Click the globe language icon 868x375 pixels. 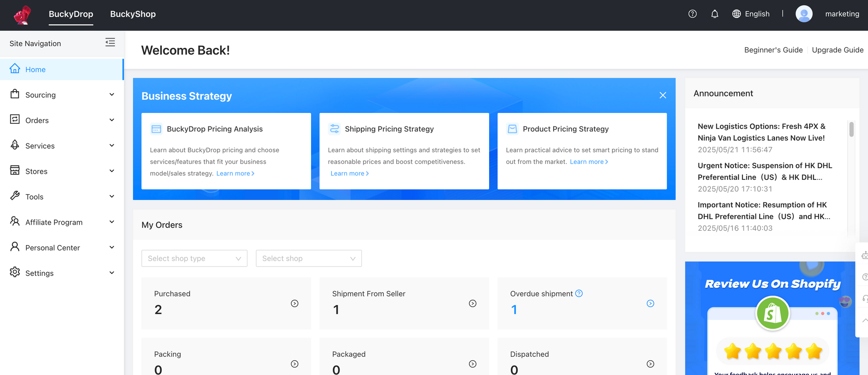(736, 14)
